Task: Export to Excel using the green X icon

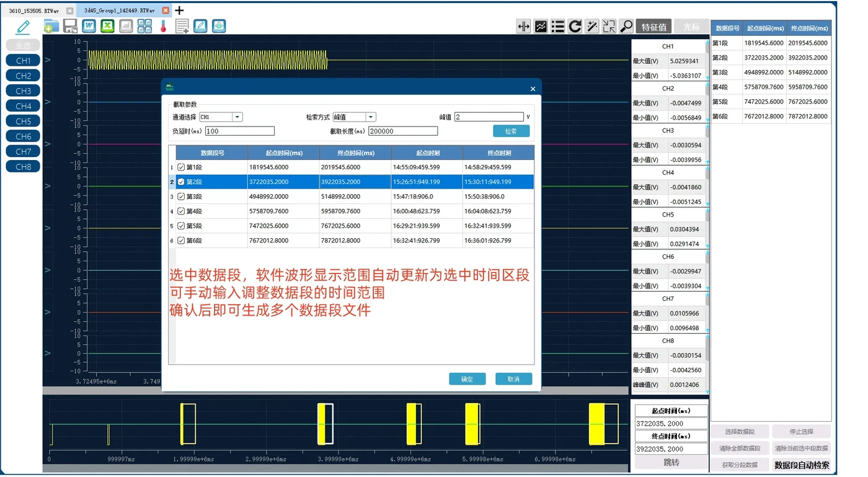Action: pos(107,26)
